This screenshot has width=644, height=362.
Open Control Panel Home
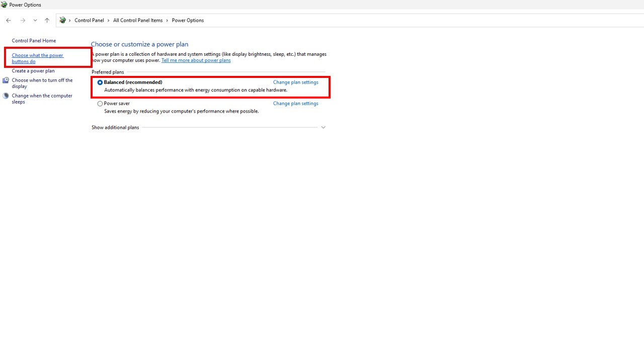(x=34, y=41)
